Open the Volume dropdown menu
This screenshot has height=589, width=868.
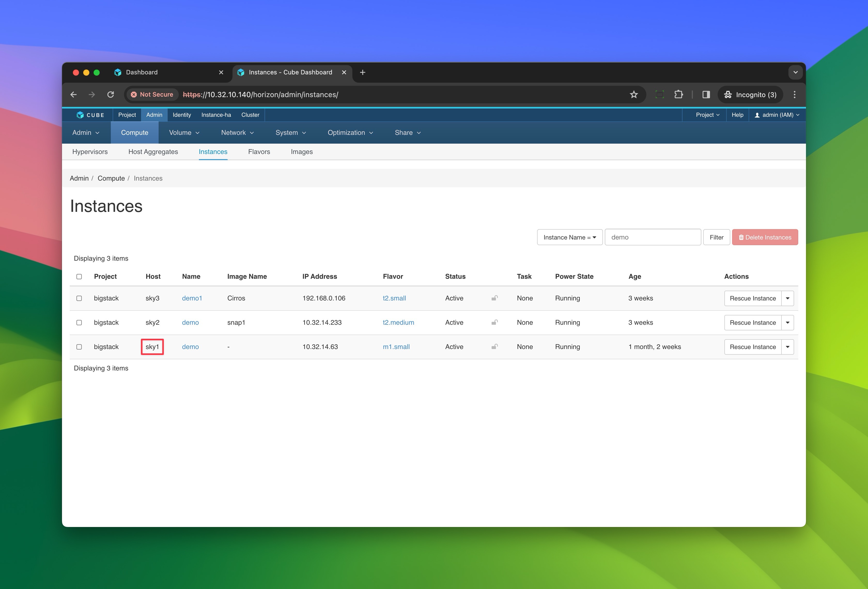[x=184, y=133]
